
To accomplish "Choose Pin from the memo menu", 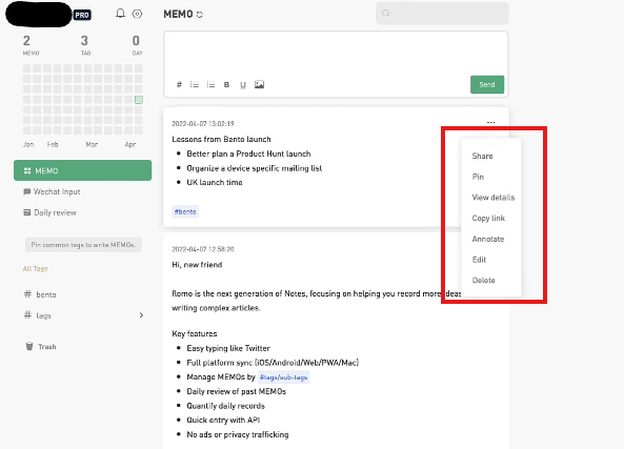I will pyautogui.click(x=478, y=177).
